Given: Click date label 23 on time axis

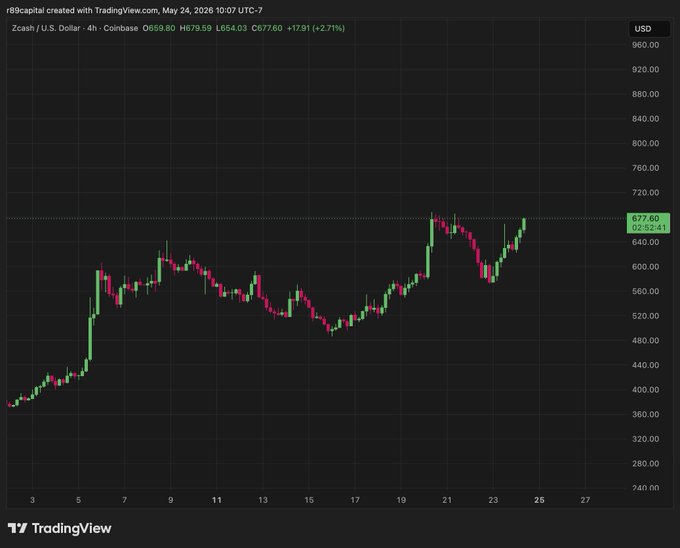Looking at the screenshot, I should 493,500.
